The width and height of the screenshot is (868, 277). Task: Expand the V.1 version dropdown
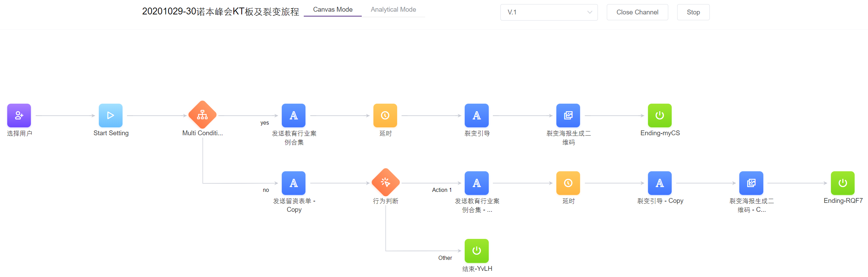click(548, 12)
